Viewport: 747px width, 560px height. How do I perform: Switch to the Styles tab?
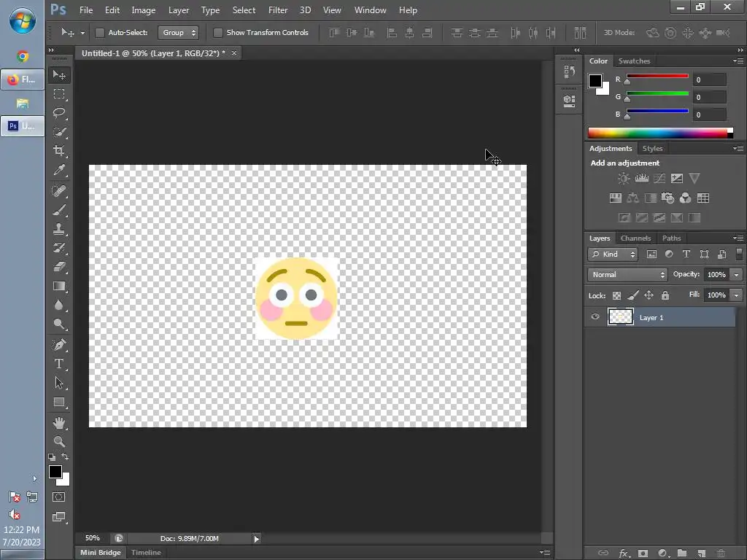(x=652, y=149)
